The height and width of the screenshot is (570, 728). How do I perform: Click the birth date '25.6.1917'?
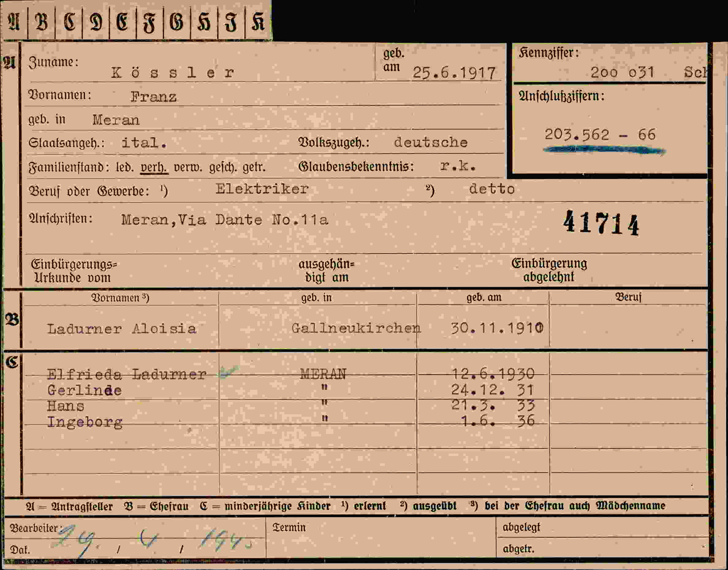click(x=454, y=73)
